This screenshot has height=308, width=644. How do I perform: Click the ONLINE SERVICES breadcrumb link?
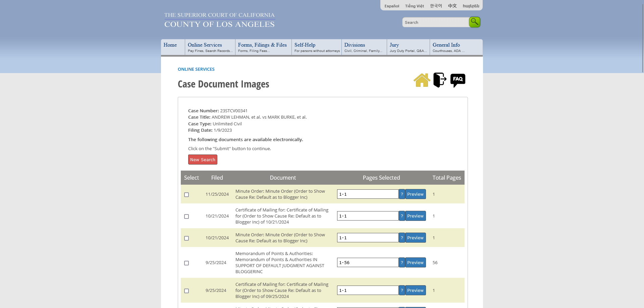pos(196,69)
